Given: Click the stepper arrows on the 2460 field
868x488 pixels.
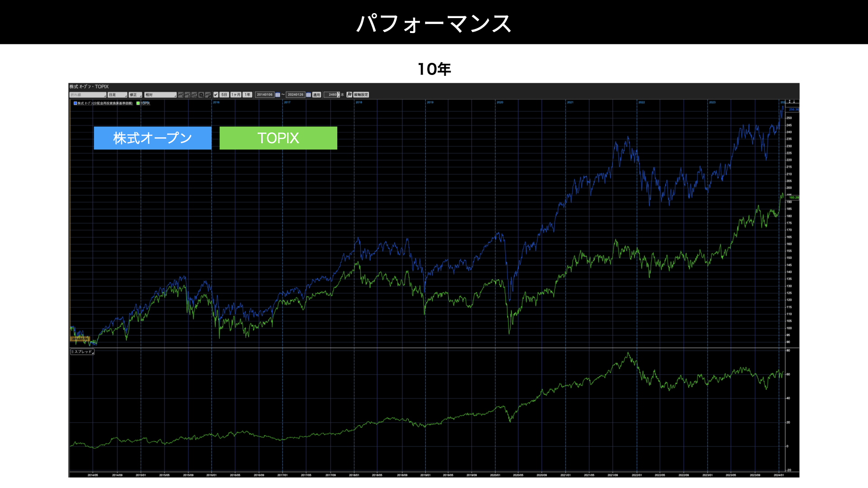Looking at the screenshot, I should tap(339, 95).
